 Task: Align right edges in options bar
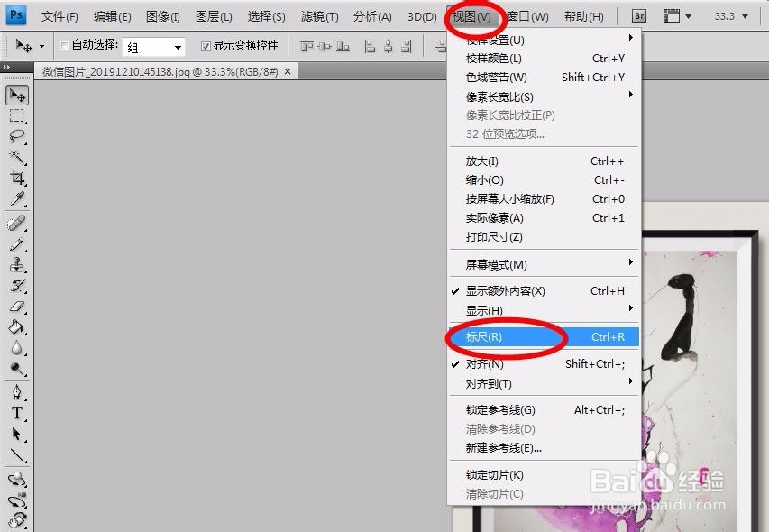[x=406, y=47]
